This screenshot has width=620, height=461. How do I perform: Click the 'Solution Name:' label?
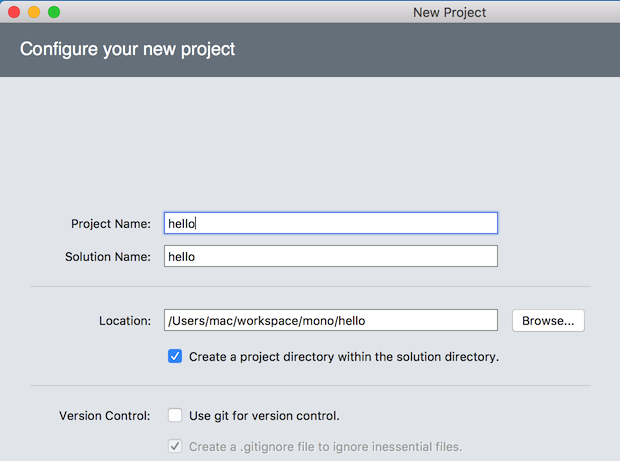[x=107, y=257]
